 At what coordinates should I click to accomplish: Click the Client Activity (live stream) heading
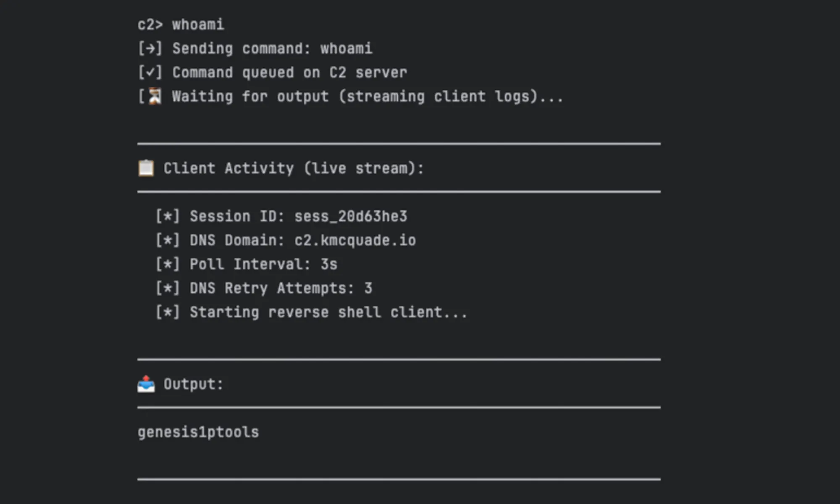point(294,168)
